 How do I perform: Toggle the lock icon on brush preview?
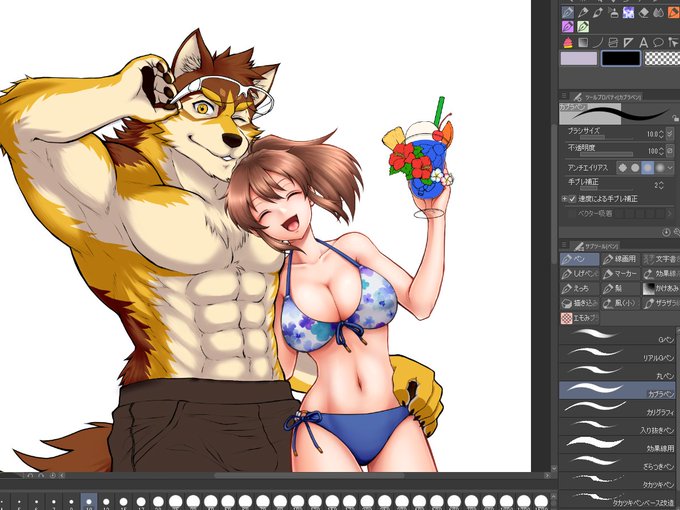675,118
